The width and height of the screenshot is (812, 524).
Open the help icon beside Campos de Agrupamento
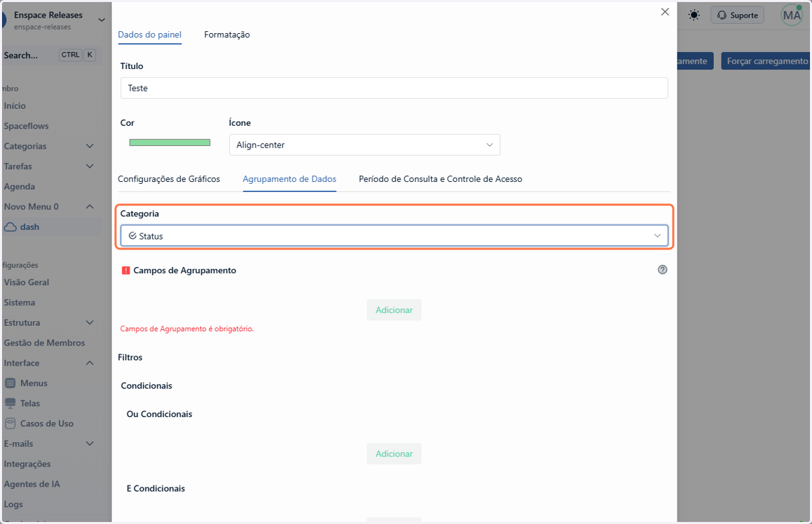tap(662, 269)
